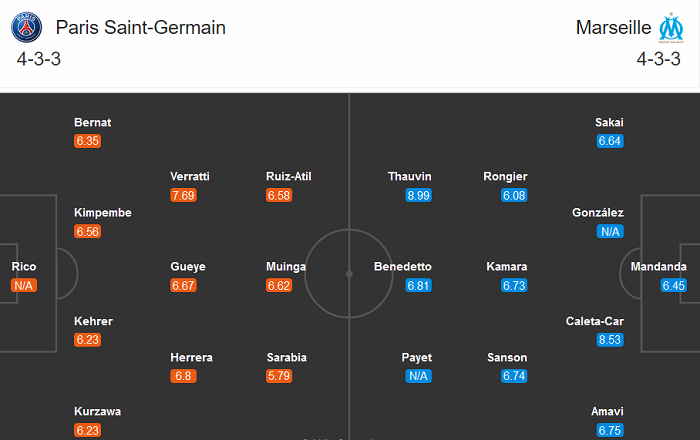
Task: Select Thauvin's 8.99 rating badge
Action: 418,195
